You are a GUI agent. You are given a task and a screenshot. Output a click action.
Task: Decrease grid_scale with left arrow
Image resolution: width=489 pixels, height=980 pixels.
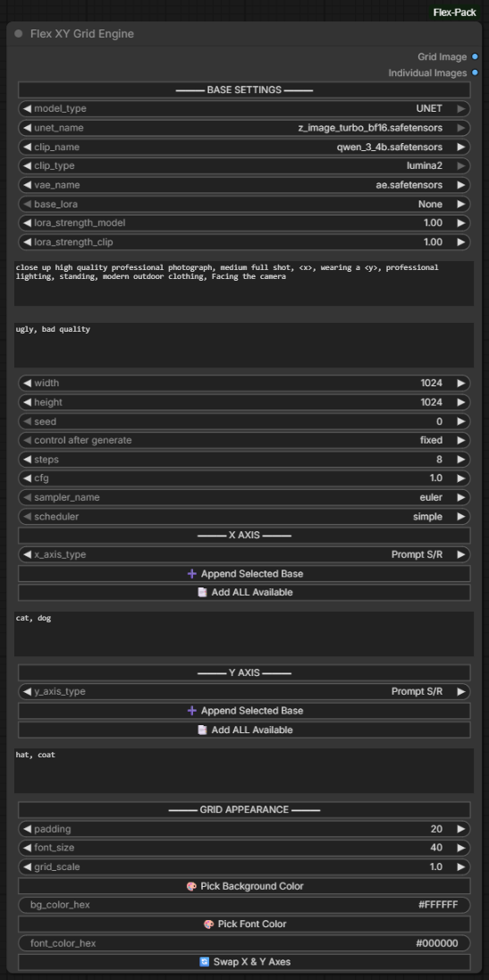(x=27, y=866)
